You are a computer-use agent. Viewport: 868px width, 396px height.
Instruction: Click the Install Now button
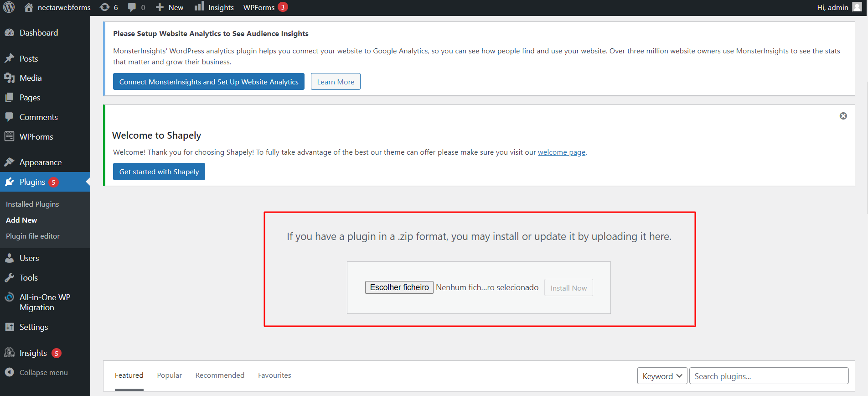click(568, 288)
